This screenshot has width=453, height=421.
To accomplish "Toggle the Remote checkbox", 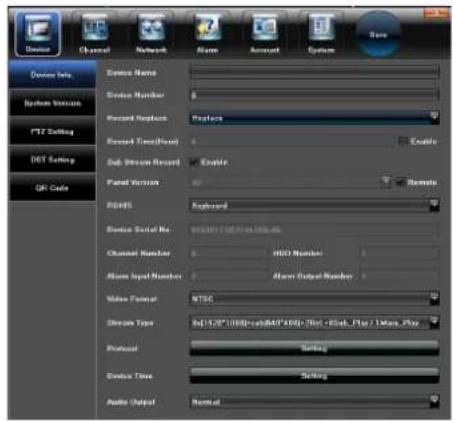I will pyautogui.click(x=400, y=182).
